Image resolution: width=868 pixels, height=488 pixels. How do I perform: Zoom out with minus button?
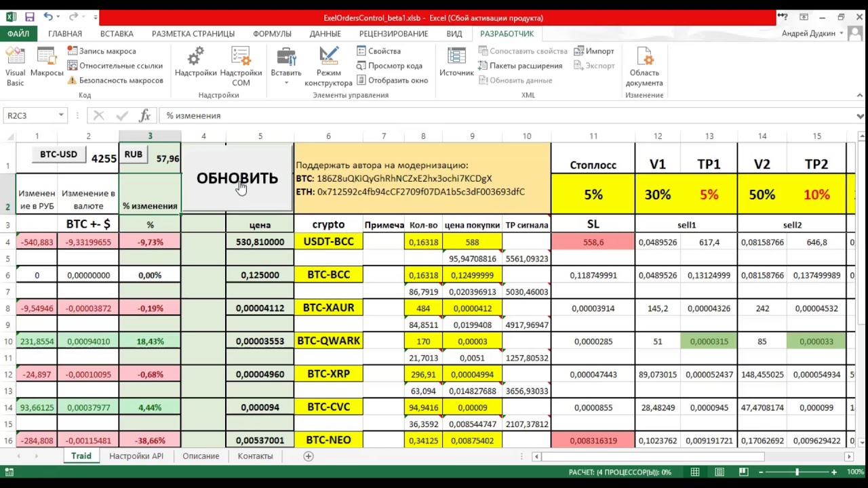[x=762, y=472]
